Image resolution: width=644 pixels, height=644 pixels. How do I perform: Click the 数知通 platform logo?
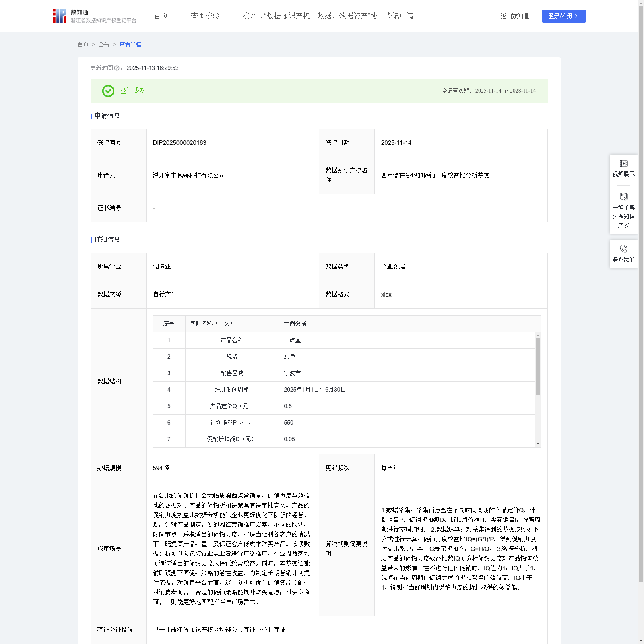pos(94,16)
